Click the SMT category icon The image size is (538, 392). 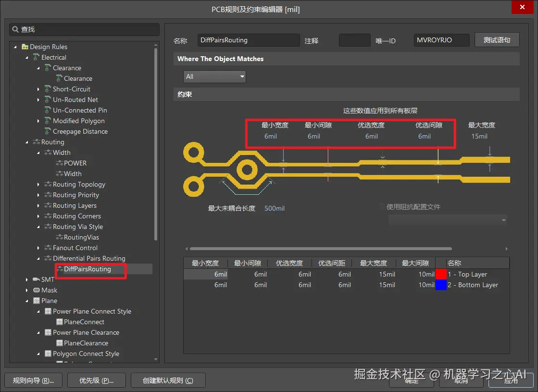coord(37,279)
